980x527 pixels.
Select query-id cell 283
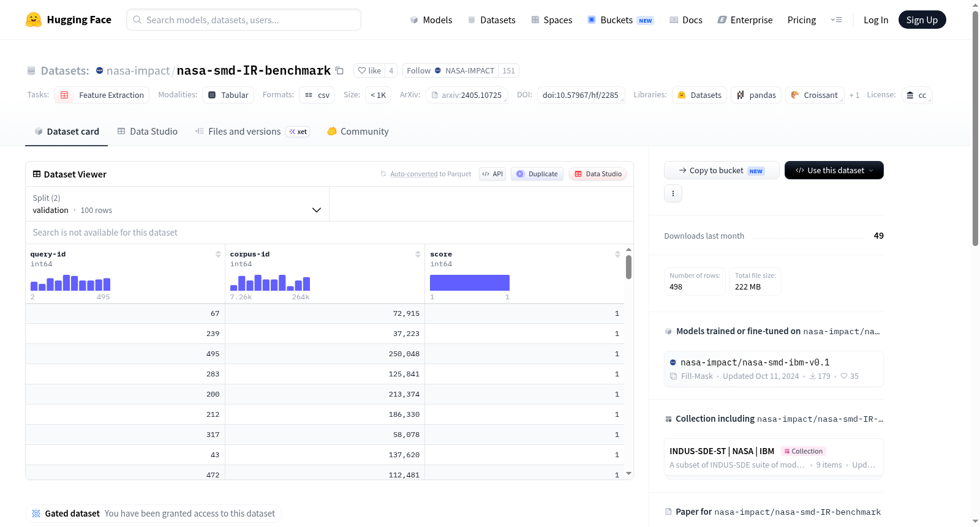tap(125, 374)
